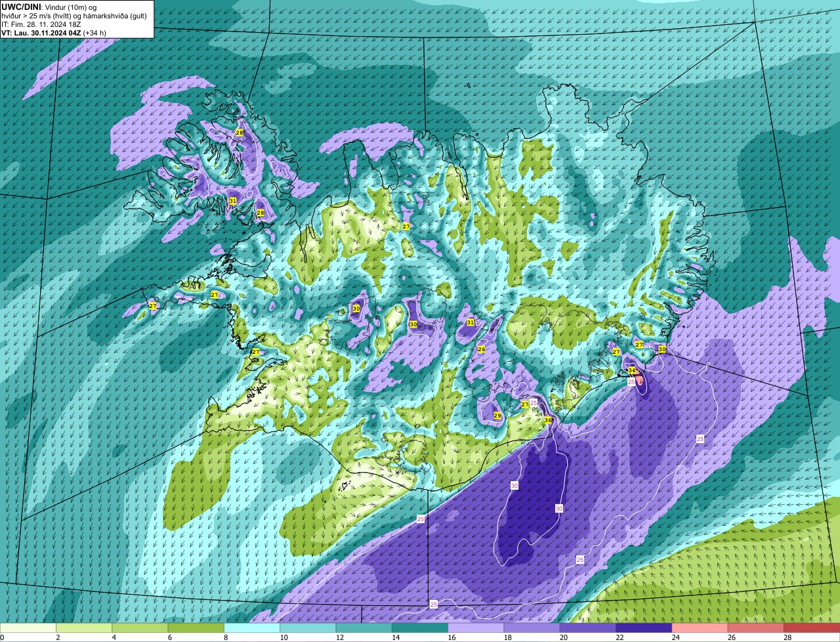Click the dark indigo swatch between 22 and 24

pos(644,628)
